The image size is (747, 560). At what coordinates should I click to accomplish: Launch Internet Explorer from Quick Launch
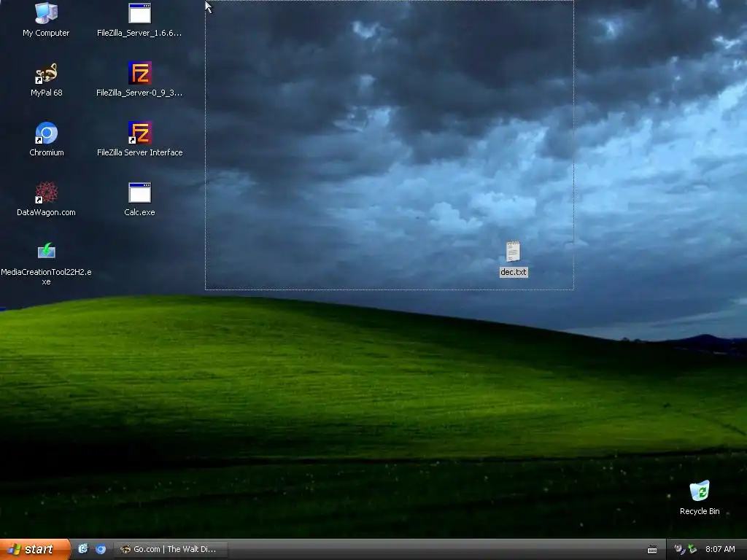(x=83, y=549)
